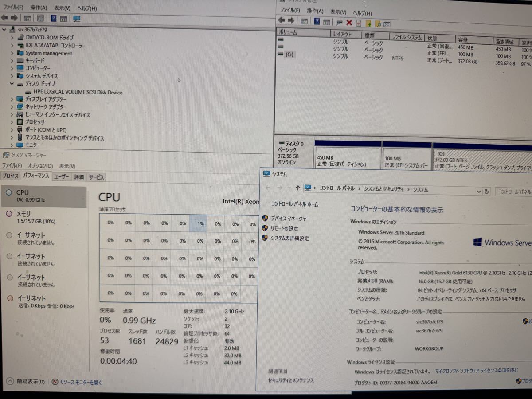Open ファイル(F) menu in Device Manager
Viewport: 532px width, 399px height.
(13, 8)
